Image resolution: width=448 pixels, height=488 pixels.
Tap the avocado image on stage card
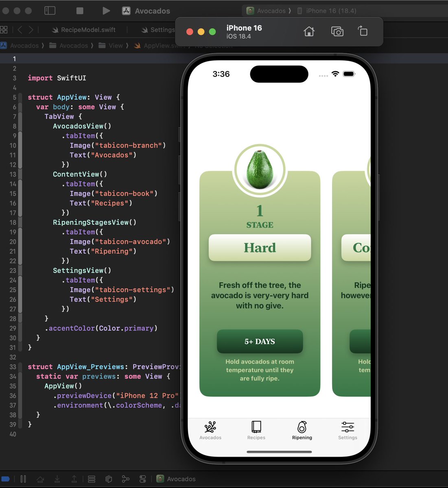(260, 170)
